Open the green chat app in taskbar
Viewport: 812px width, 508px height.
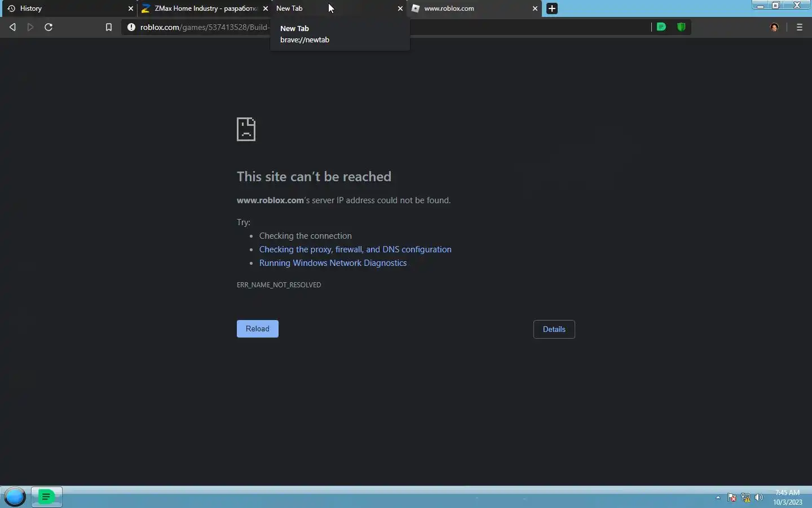pos(47,497)
